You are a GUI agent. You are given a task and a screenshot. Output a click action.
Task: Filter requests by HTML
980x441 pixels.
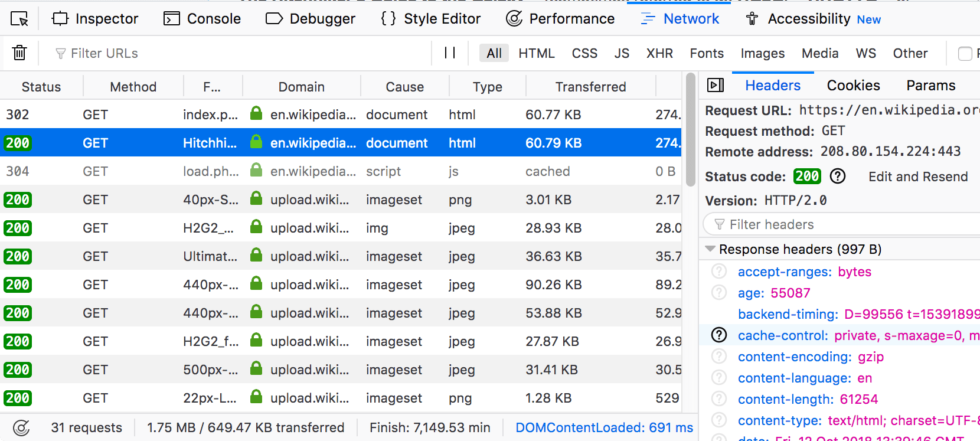point(537,53)
